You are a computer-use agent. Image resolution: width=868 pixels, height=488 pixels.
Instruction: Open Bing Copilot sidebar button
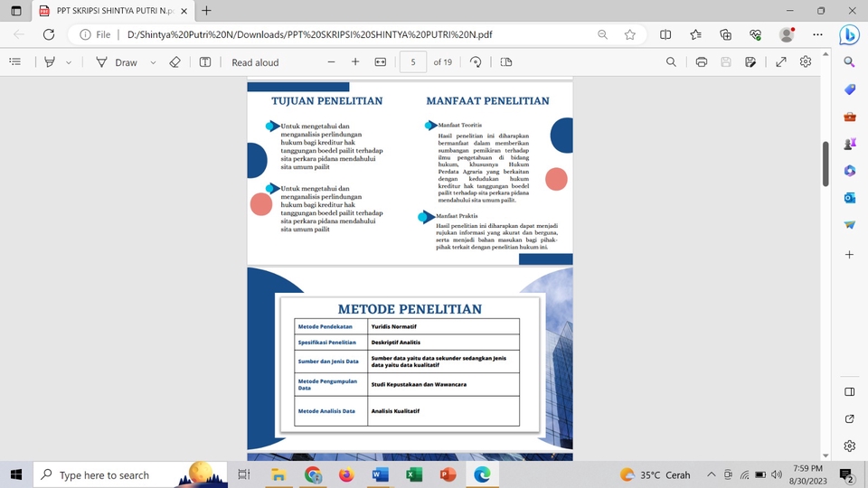pos(849,35)
